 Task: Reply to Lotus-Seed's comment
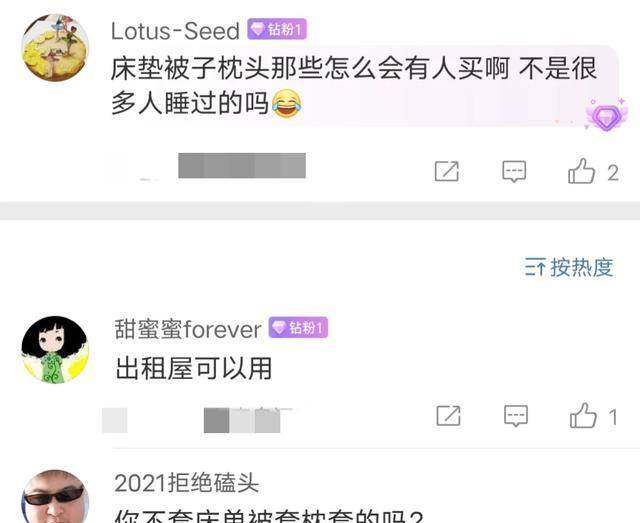(514, 171)
